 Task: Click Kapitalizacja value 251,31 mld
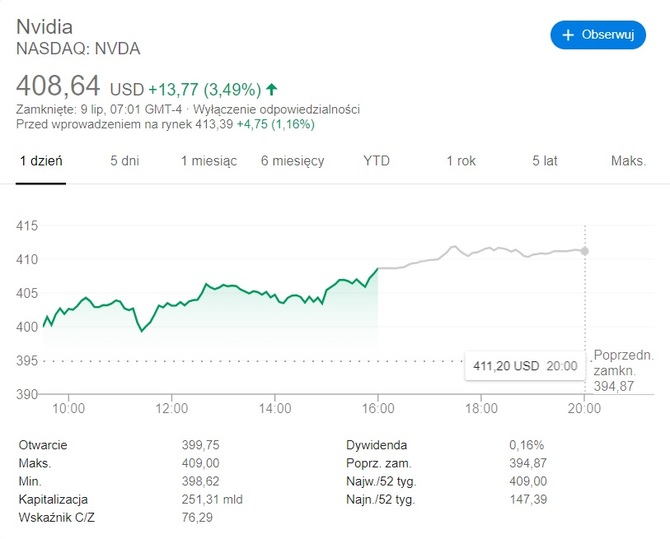pyautogui.click(x=212, y=499)
